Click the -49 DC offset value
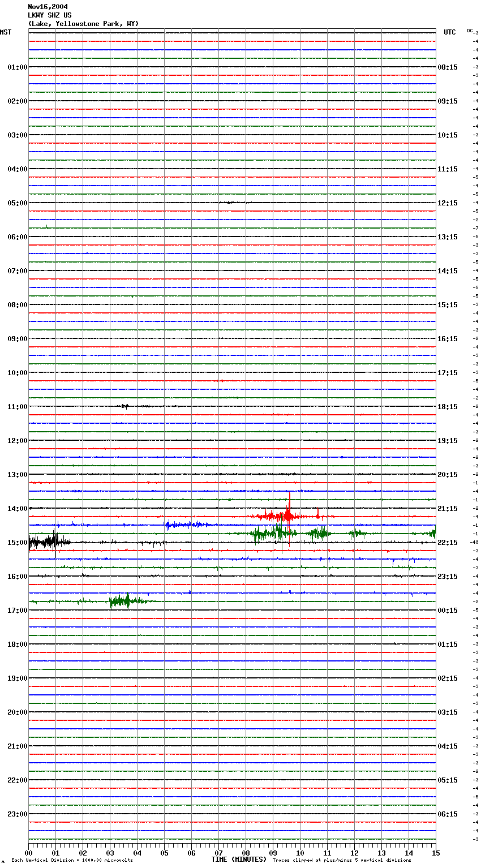Screen dimensions: 481x868 475,542
